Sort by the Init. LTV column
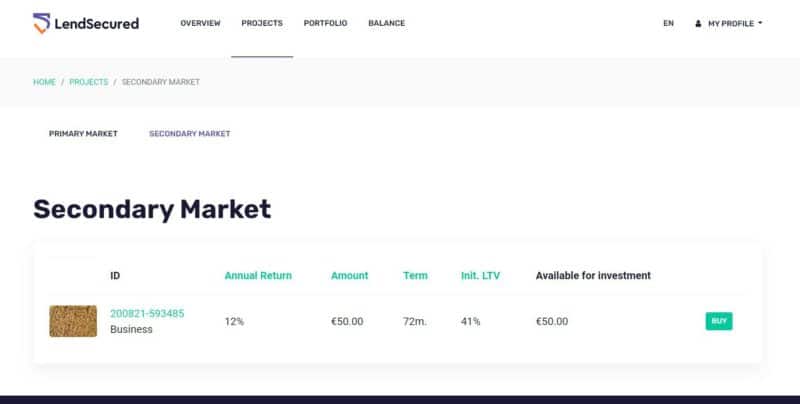The width and height of the screenshot is (800, 404). point(481,275)
